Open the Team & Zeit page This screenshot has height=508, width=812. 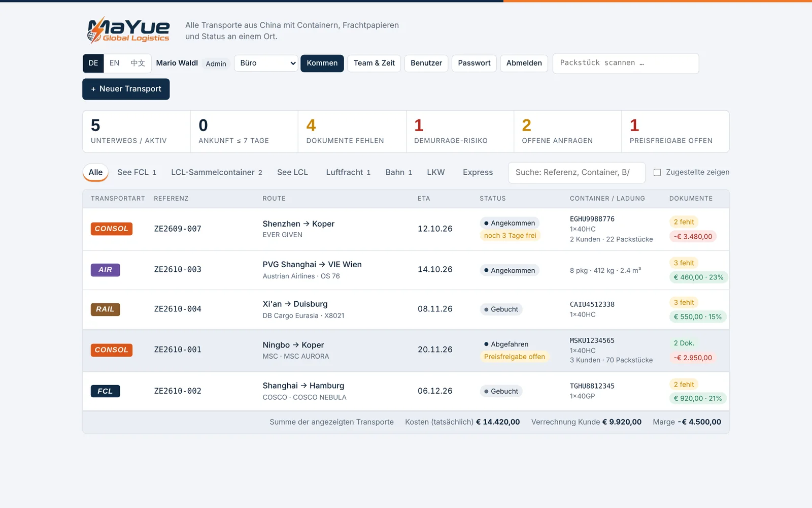374,63
